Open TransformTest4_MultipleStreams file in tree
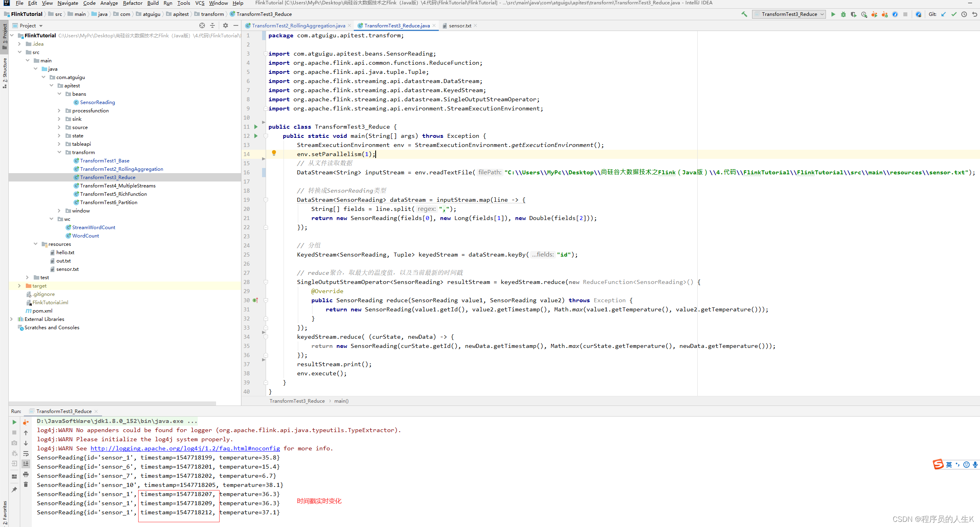Image resolution: width=980 pixels, height=527 pixels. pos(118,186)
